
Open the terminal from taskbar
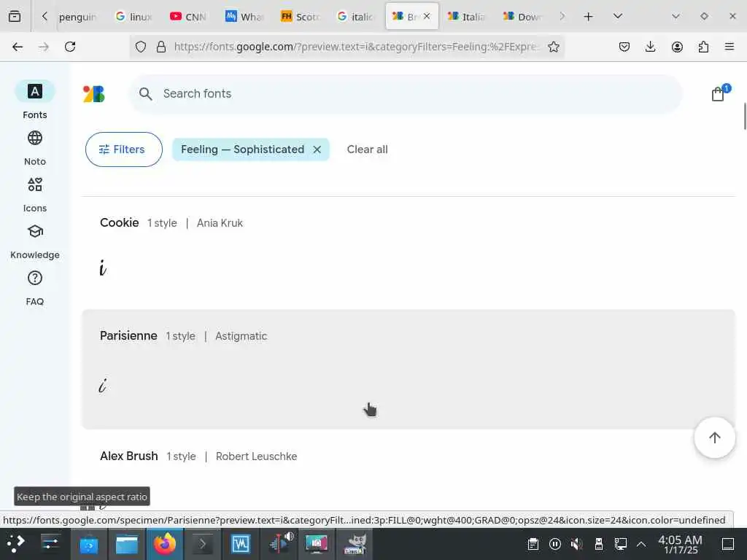pos(203,544)
